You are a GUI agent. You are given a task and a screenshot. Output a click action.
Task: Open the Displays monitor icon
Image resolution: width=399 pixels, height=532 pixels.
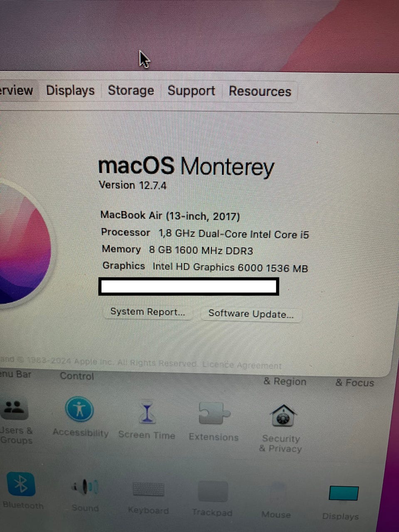[343, 494]
